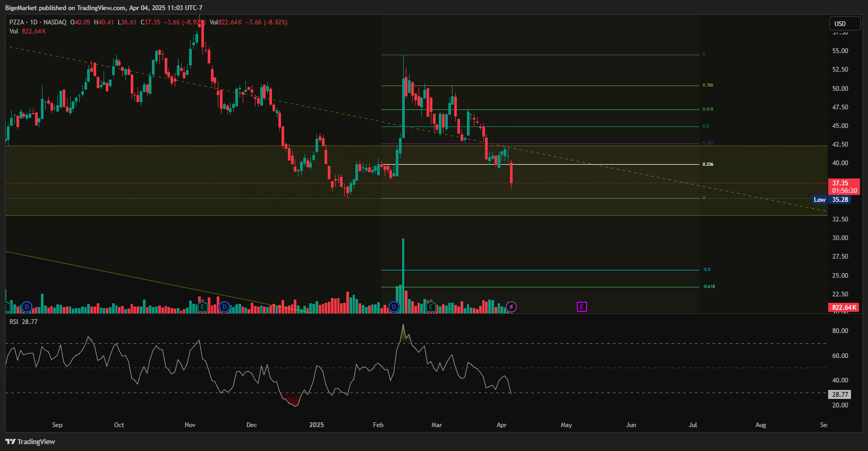Viewport: 868px width, 451px height.
Task: Click the May label on the time axis
Action: point(566,425)
